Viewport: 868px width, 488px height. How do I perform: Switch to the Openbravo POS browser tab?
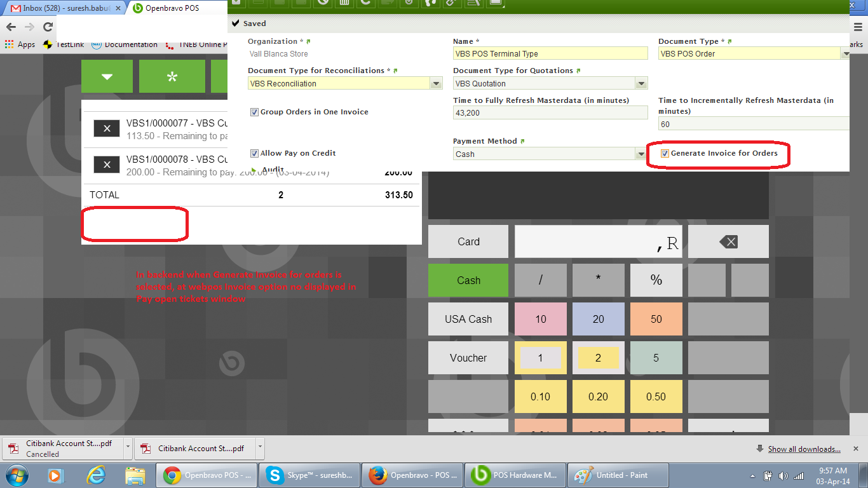coord(172,9)
